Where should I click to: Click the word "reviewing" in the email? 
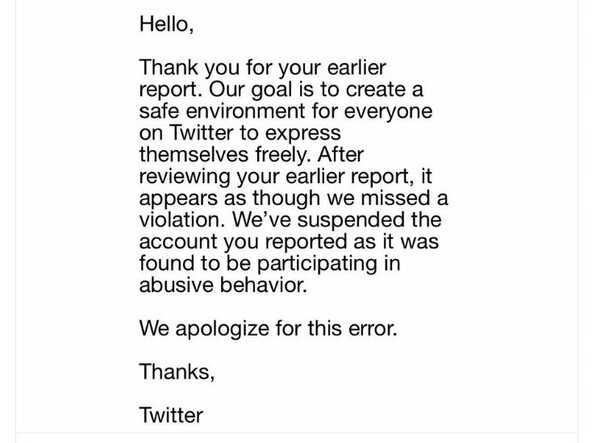pos(185,177)
